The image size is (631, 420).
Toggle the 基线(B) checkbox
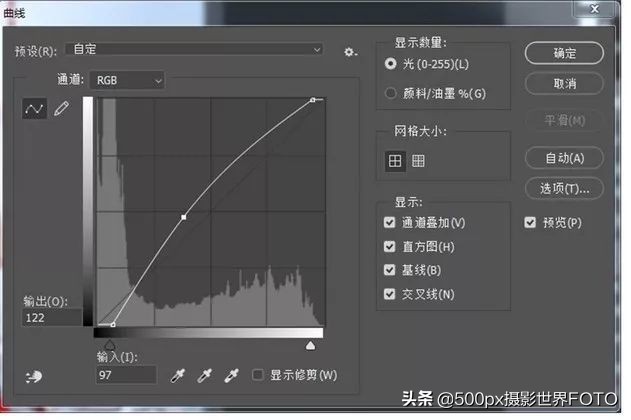coord(389,270)
